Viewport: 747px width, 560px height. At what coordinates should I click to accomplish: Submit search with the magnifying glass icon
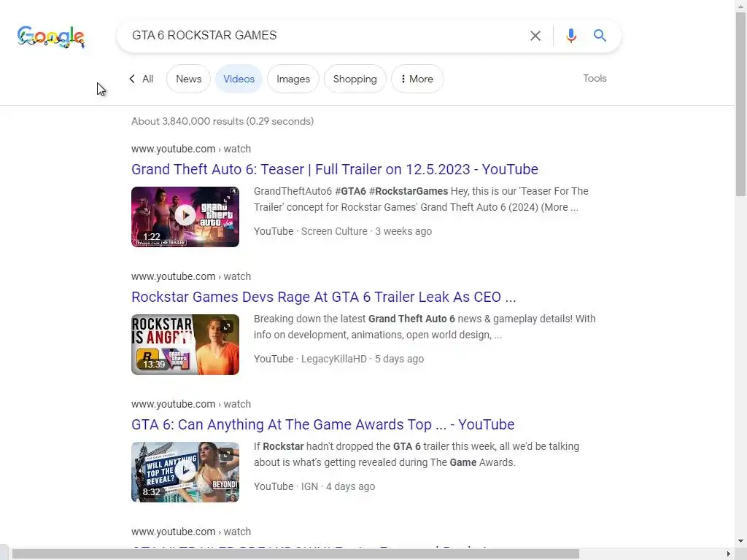(600, 36)
